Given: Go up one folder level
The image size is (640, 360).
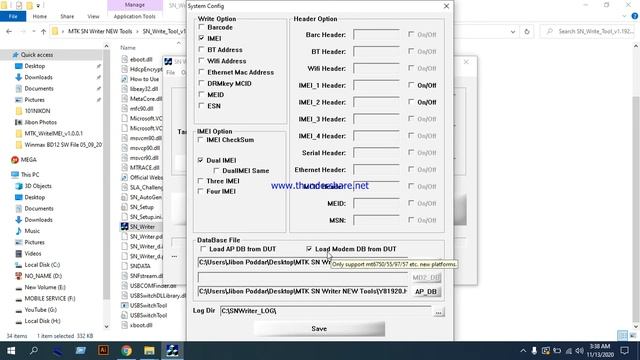Looking at the screenshot, I should (x=43, y=31).
